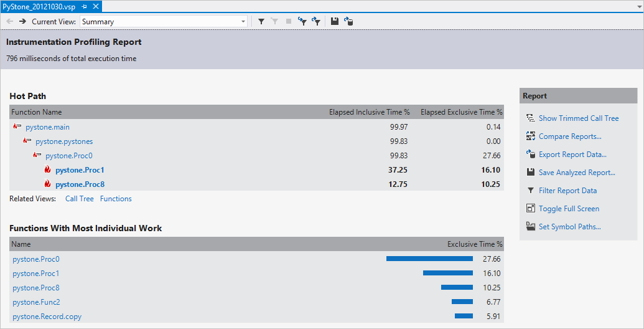
Task: Click the pystone.Proc0 exclusive time bar
Action: click(429, 259)
